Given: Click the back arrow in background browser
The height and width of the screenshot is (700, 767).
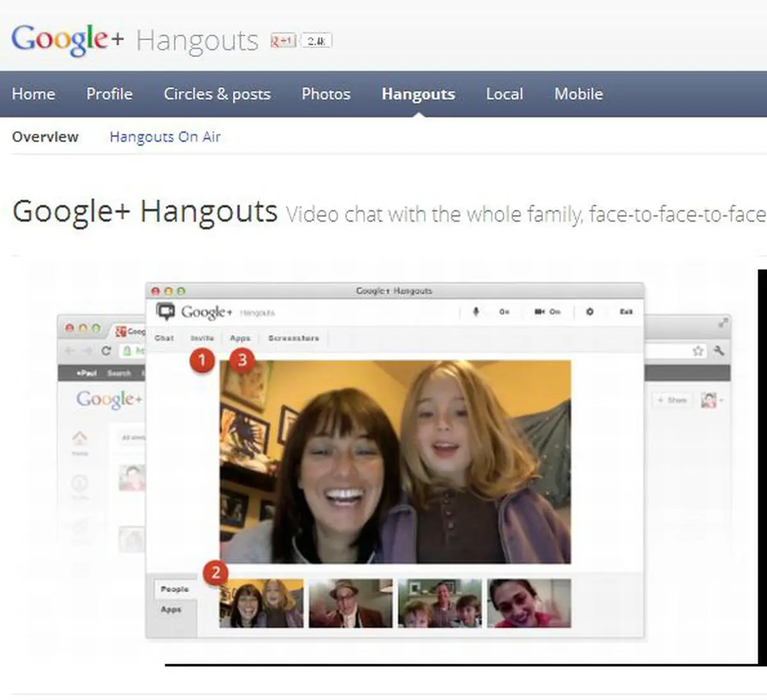Looking at the screenshot, I should click(70, 351).
